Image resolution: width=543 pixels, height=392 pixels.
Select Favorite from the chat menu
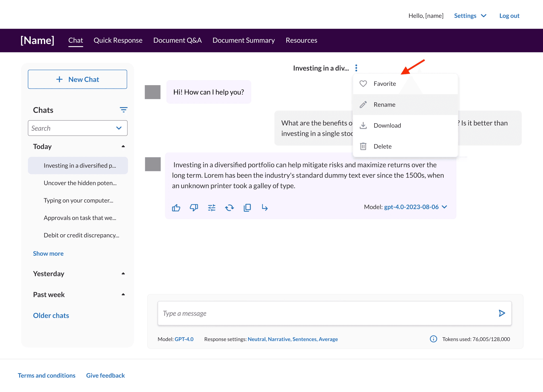[x=405, y=84]
